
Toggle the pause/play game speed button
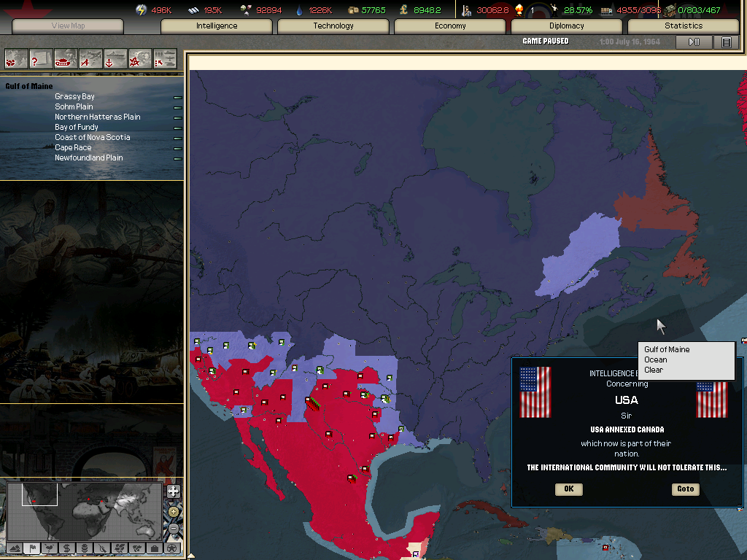[694, 42]
